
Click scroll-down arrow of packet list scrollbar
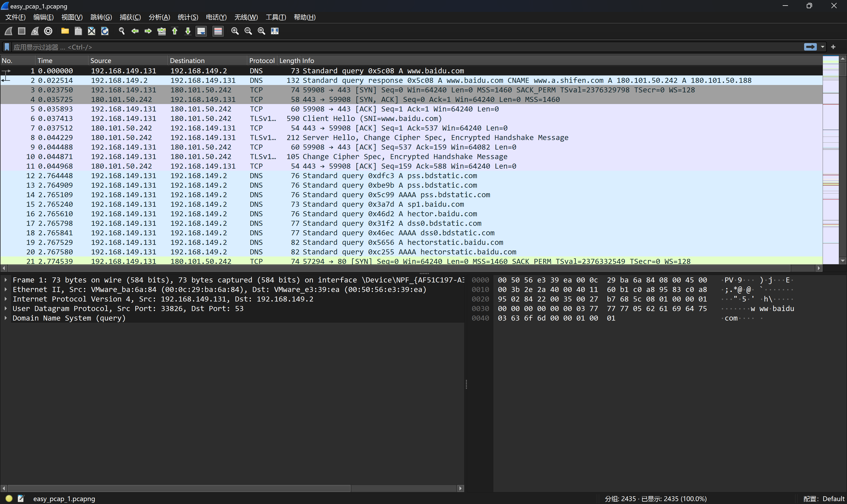(843, 261)
